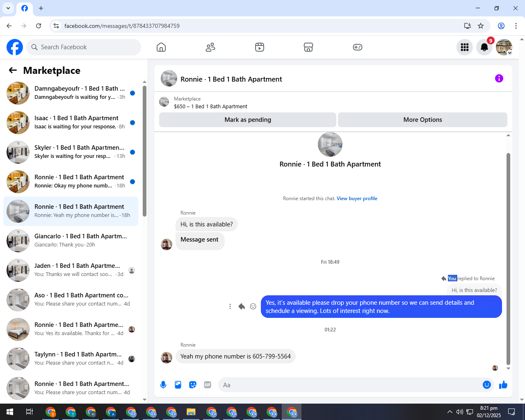Open Task View on taskbar
525x420 pixels.
(x=30, y=412)
